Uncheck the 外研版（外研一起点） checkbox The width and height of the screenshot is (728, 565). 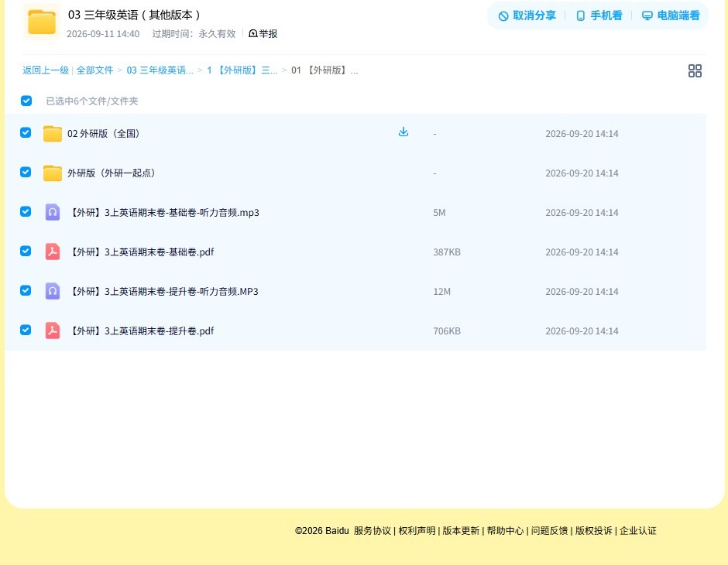[x=26, y=172]
